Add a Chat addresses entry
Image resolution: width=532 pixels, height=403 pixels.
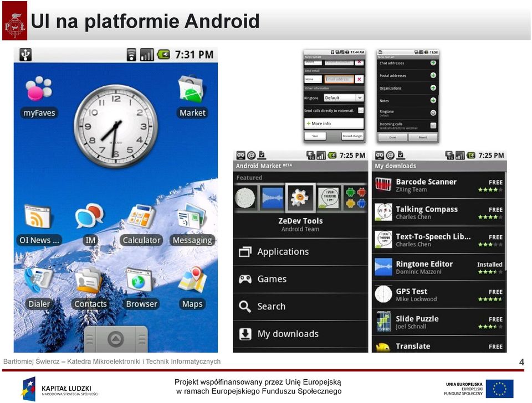click(433, 63)
